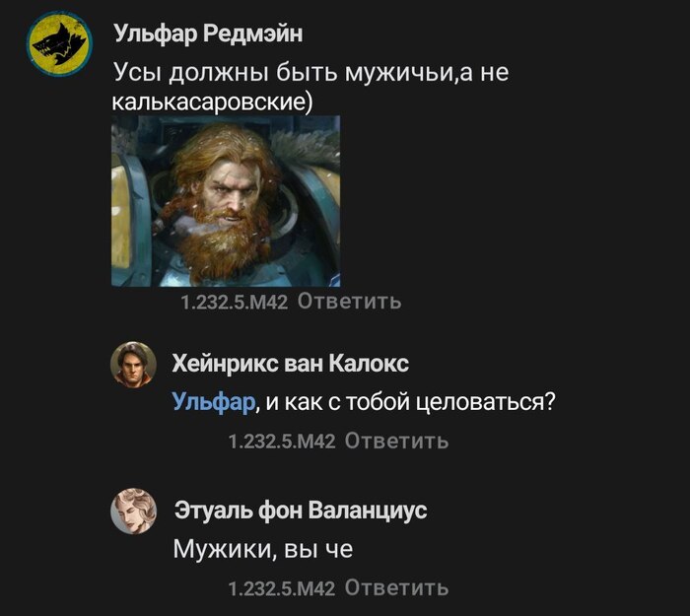This screenshot has height=616, width=690.
Task: Click Ответить under 'Мужики, вы че'
Action: (396, 587)
